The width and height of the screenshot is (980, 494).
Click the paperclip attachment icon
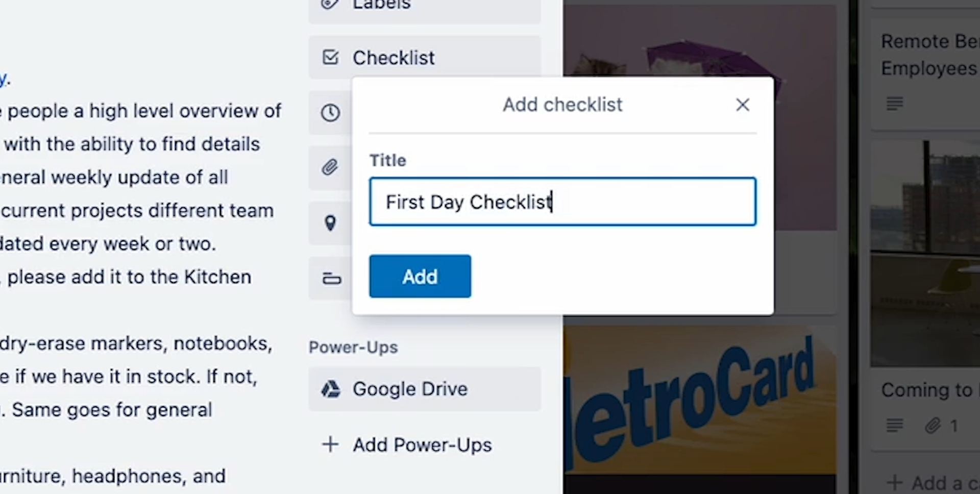tap(330, 167)
